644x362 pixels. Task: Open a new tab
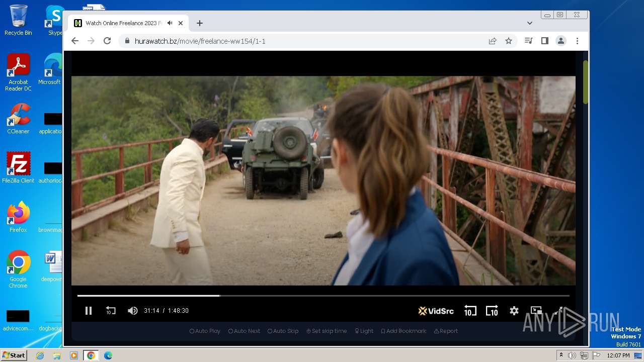coord(200,23)
